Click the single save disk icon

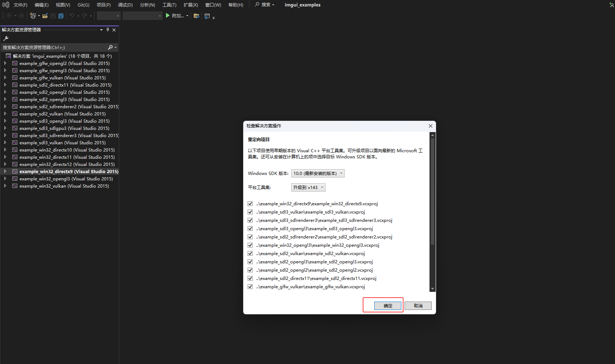click(x=53, y=16)
